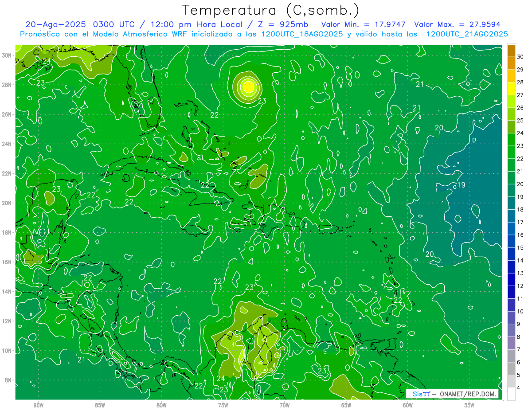The height and width of the screenshot is (411, 532).
Task: Click the '60W' longitude axis label
Action: pyautogui.click(x=408, y=405)
